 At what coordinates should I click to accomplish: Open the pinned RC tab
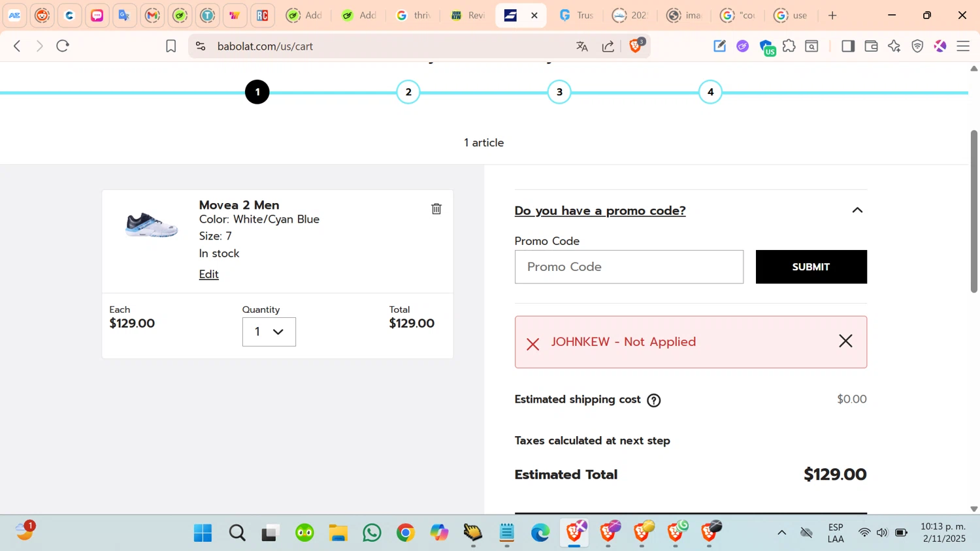coord(263,15)
